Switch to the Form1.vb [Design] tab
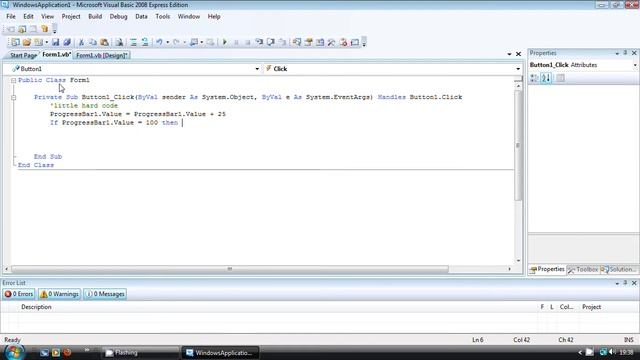 [102, 55]
